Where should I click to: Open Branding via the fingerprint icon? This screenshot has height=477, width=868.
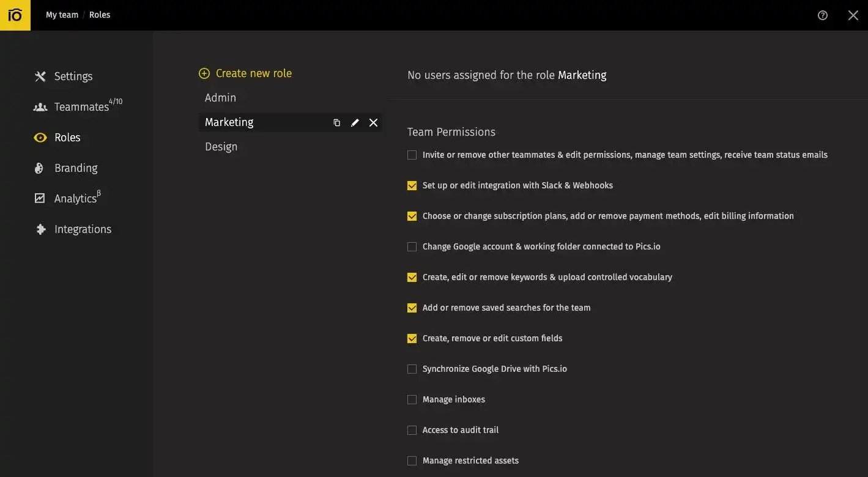click(40, 168)
